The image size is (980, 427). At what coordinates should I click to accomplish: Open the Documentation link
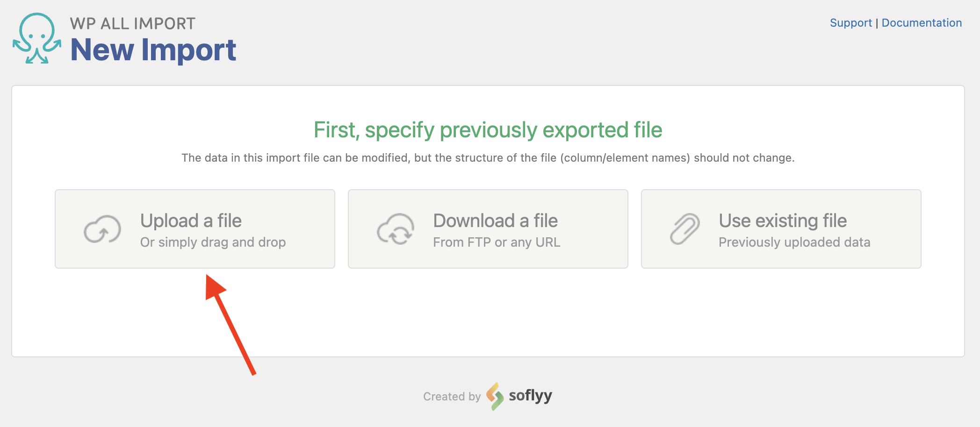pos(922,23)
